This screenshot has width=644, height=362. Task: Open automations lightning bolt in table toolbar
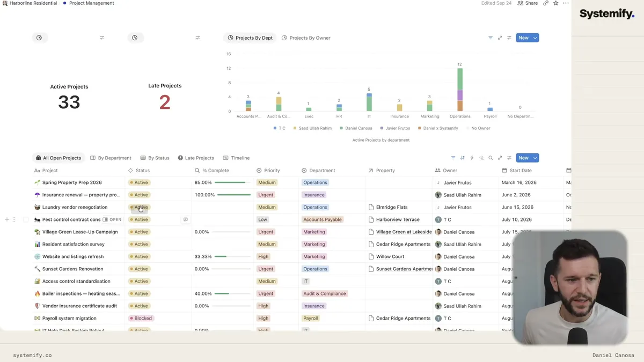tap(472, 158)
